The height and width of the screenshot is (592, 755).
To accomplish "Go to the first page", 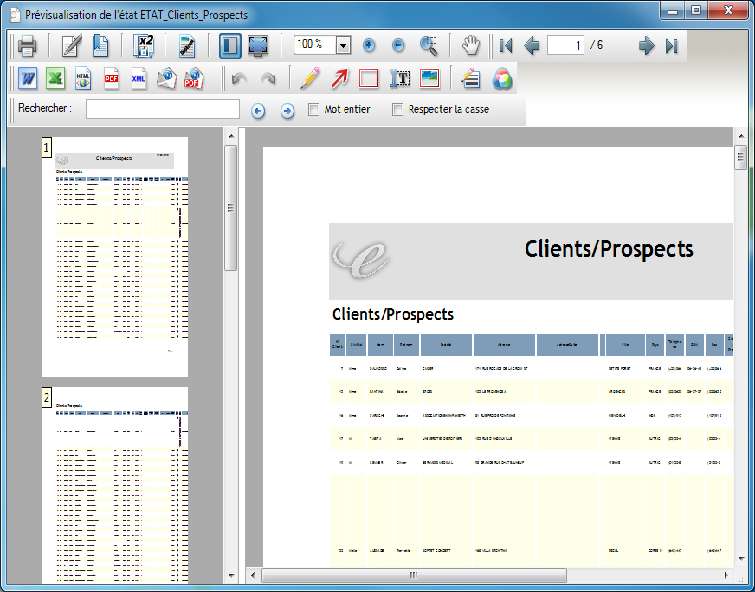I will (506, 46).
